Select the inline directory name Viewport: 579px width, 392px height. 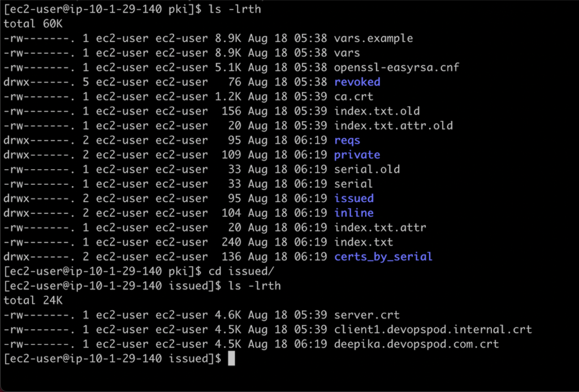click(354, 213)
